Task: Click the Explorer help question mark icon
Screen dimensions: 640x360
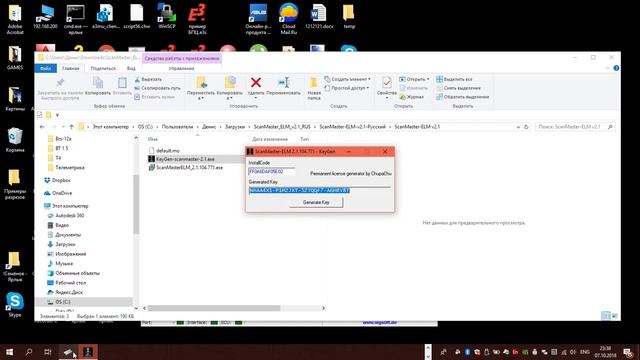Action: click(616, 68)
